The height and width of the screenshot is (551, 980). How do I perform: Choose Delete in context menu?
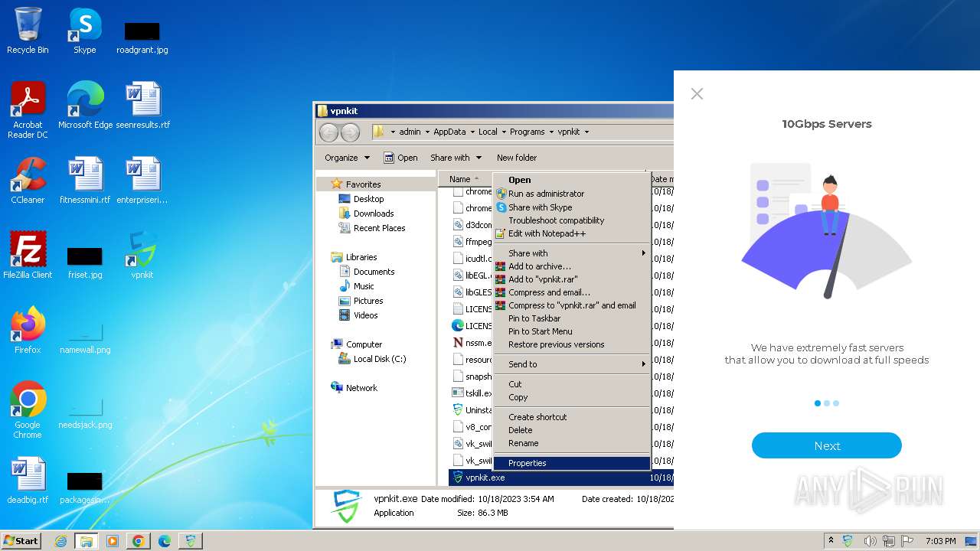pyautogui.click(x=572, y=430)
